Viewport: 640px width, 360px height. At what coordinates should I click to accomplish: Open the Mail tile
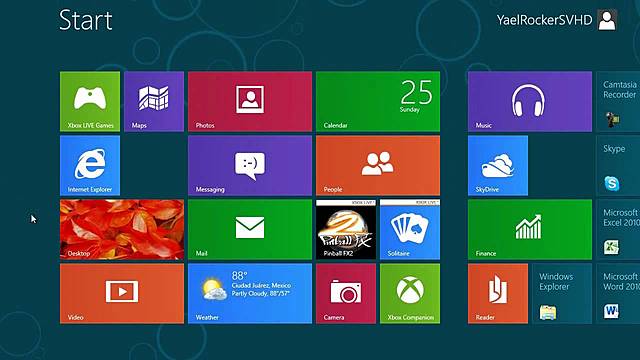[250, 229]
